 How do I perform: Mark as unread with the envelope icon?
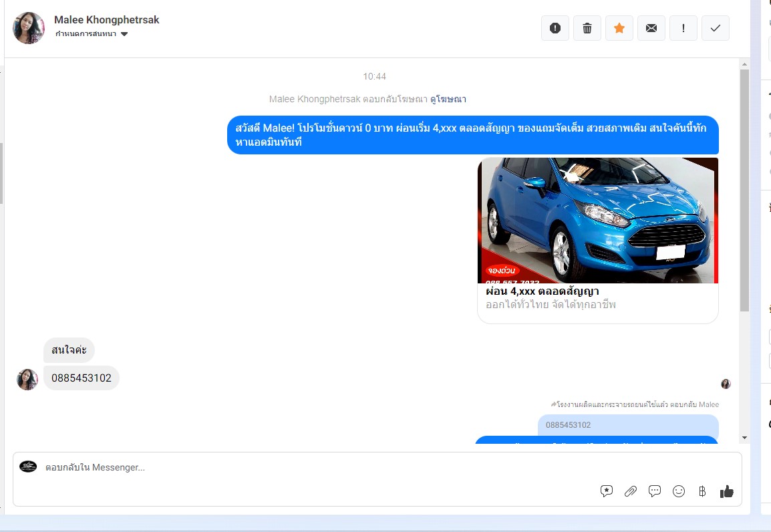(651, 28)
